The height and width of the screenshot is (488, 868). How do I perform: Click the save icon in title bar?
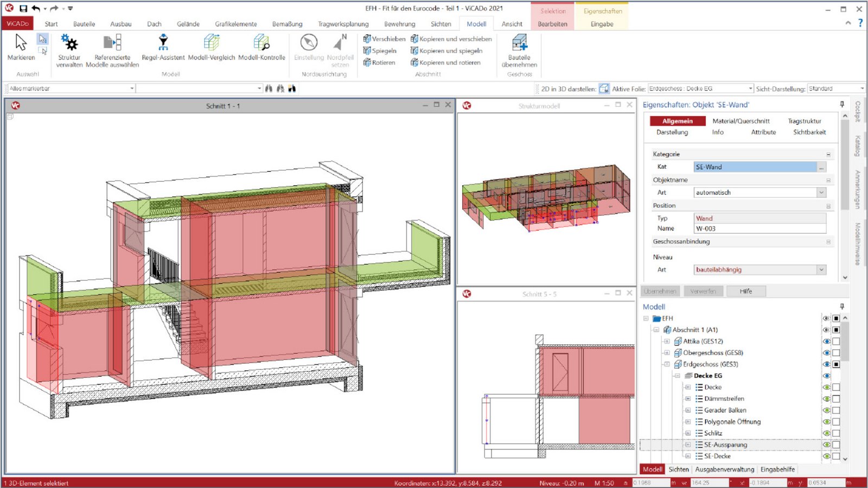click(23, 9)
